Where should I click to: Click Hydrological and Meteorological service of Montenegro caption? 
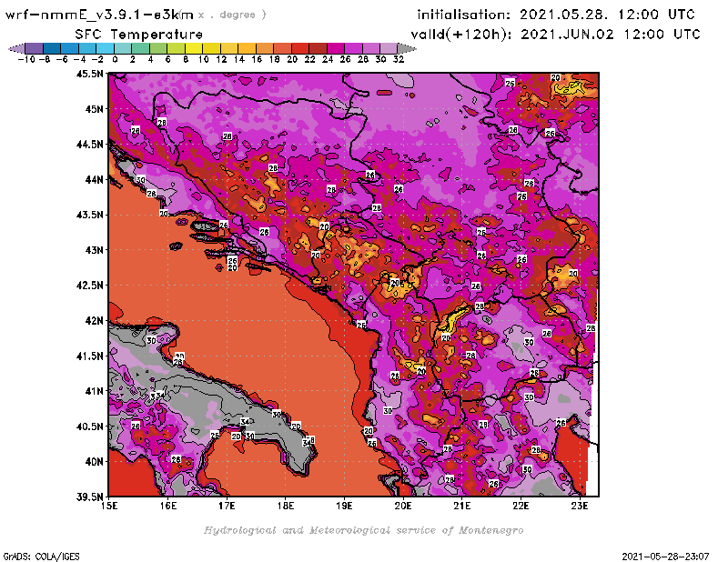363,530
